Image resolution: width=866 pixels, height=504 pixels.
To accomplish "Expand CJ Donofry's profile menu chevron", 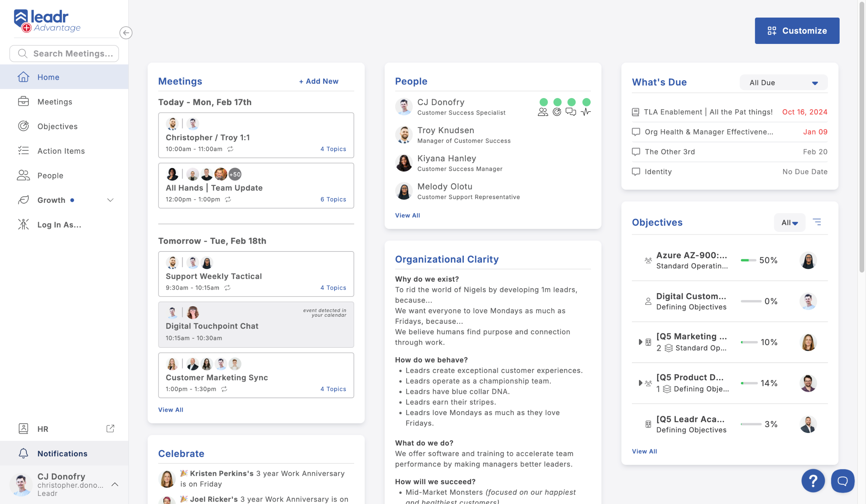I will (115, 484).
